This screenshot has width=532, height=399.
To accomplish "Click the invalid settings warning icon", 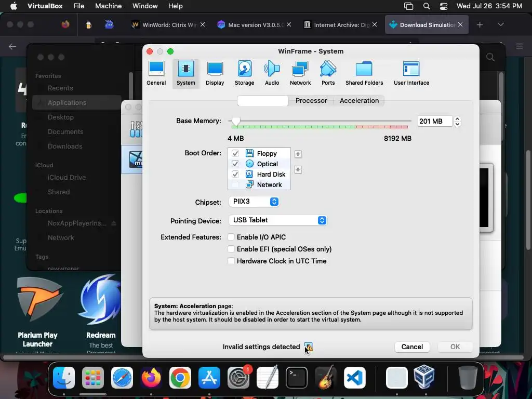I will pyautogui.click(x=309, y=347).
